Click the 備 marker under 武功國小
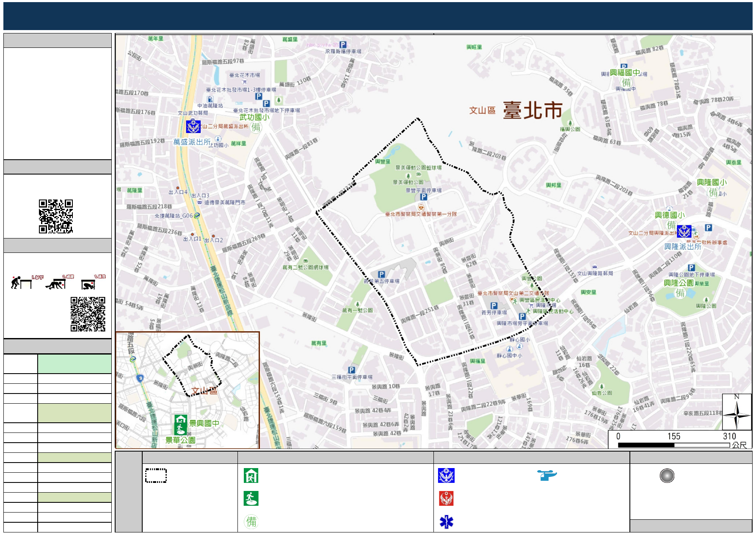Screen dimensions: 756x535 pos(256,127)
